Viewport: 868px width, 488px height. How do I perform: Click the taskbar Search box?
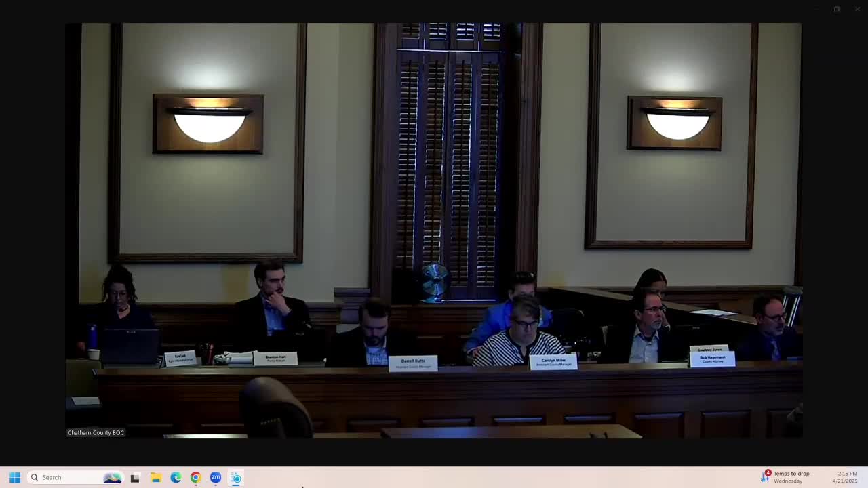[68, 477]
